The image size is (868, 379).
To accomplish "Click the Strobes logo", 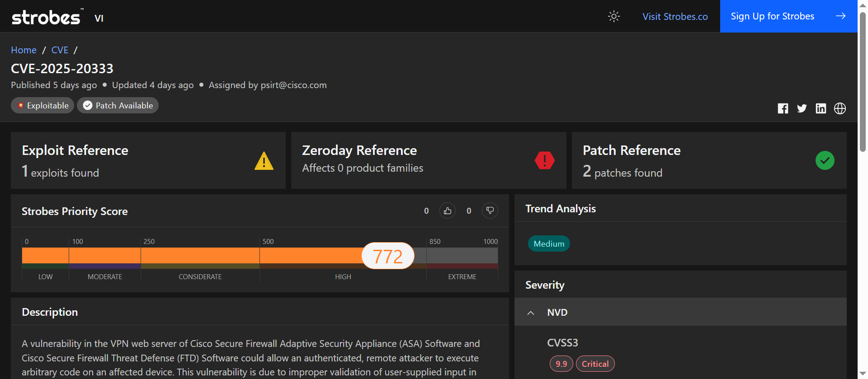I will [46, 17].
